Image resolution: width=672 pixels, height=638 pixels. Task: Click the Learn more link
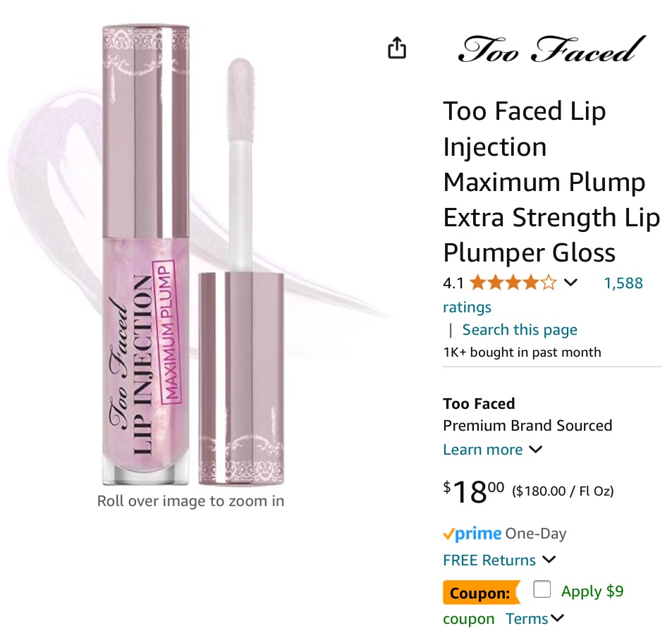[483, 450]
